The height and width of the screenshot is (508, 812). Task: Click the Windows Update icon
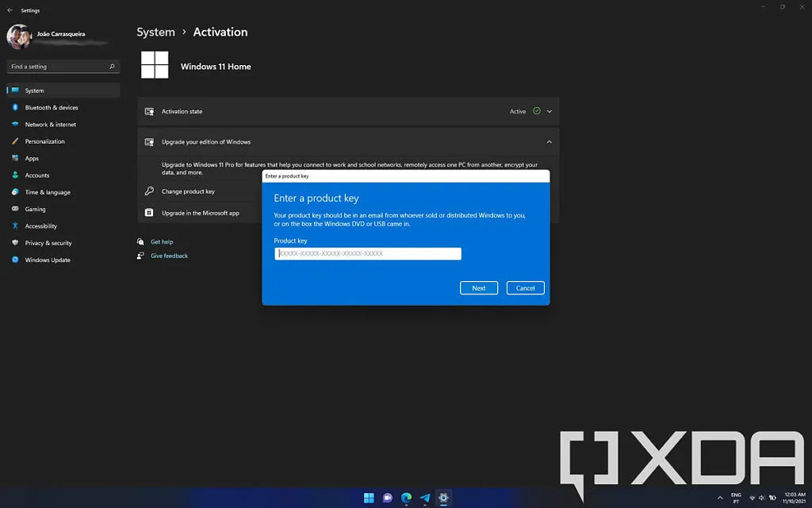pyautogui.click(x=15, y=260)
